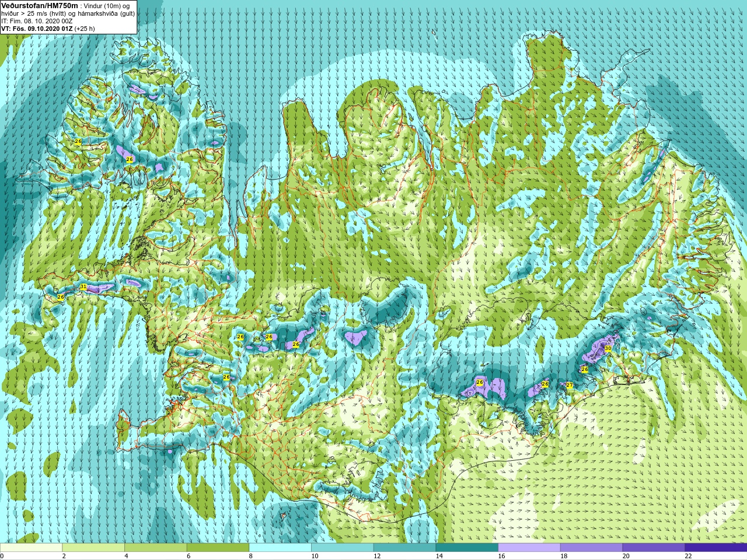This screenshot has height=560, width=747.
Task: Click the legend scale value 20
Action: click(626, 556)
